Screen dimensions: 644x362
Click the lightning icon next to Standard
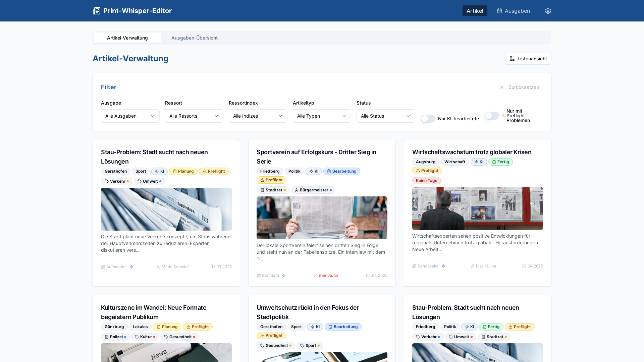click(284, 276)
